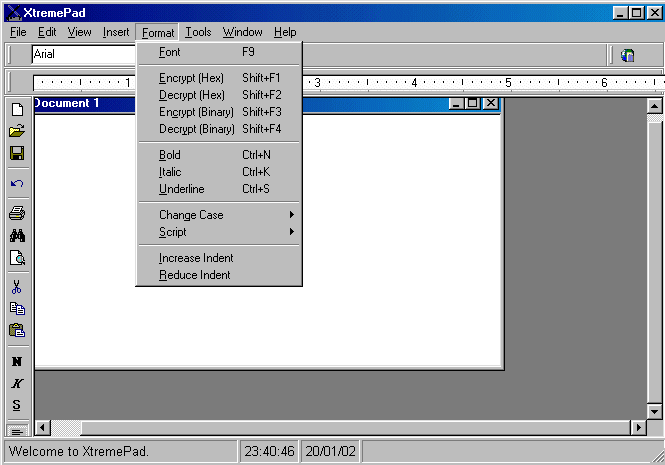This screenshot has height=465, width=665.
Task: Open the Edit menu
Action: pos(47,32)
